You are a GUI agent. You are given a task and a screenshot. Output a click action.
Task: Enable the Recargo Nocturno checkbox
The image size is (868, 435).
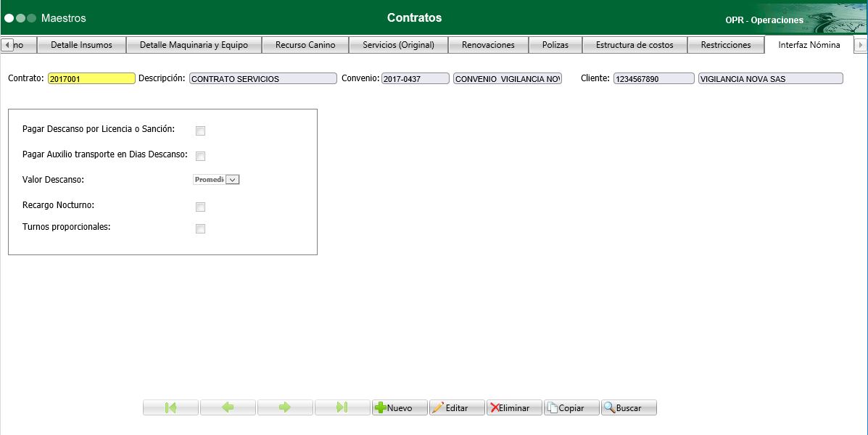click(200, 207)
